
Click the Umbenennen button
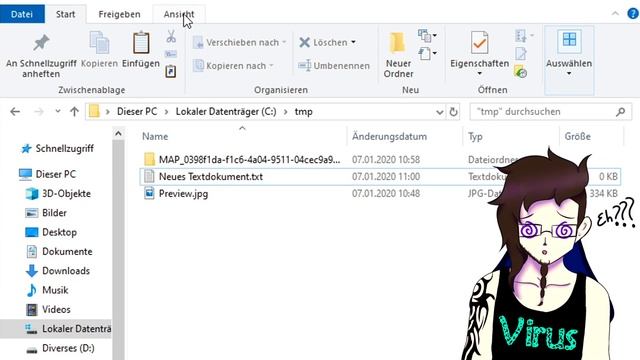pyautogui.click(x=334, y=66)
